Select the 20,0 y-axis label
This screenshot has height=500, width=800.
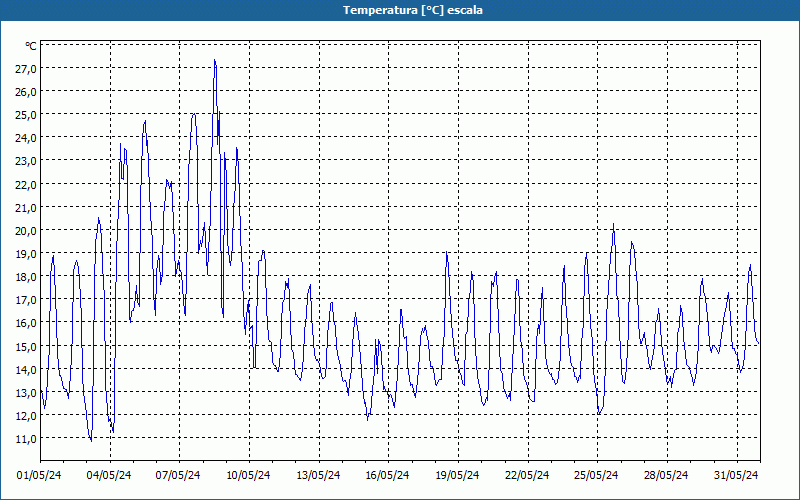[26, 231]
